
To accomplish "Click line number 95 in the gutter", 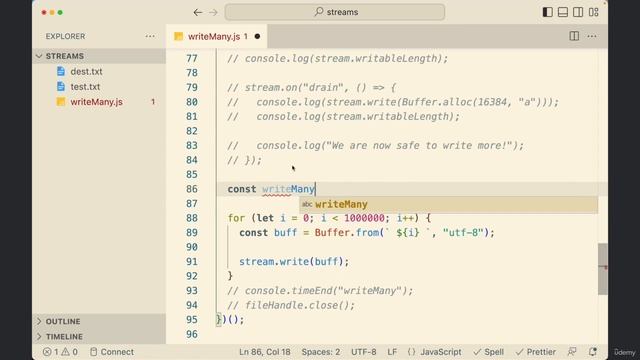I will pos(192,320).
